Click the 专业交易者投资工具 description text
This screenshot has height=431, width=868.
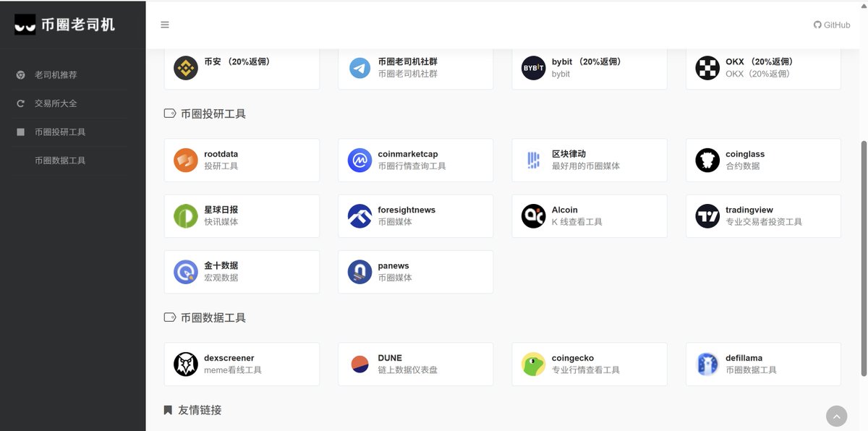764,222
